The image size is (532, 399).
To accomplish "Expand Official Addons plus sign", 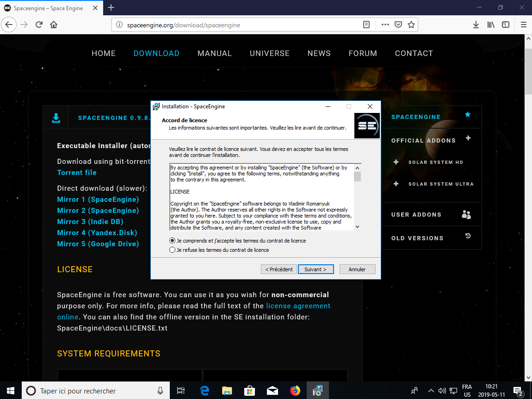I will (468, 138).
